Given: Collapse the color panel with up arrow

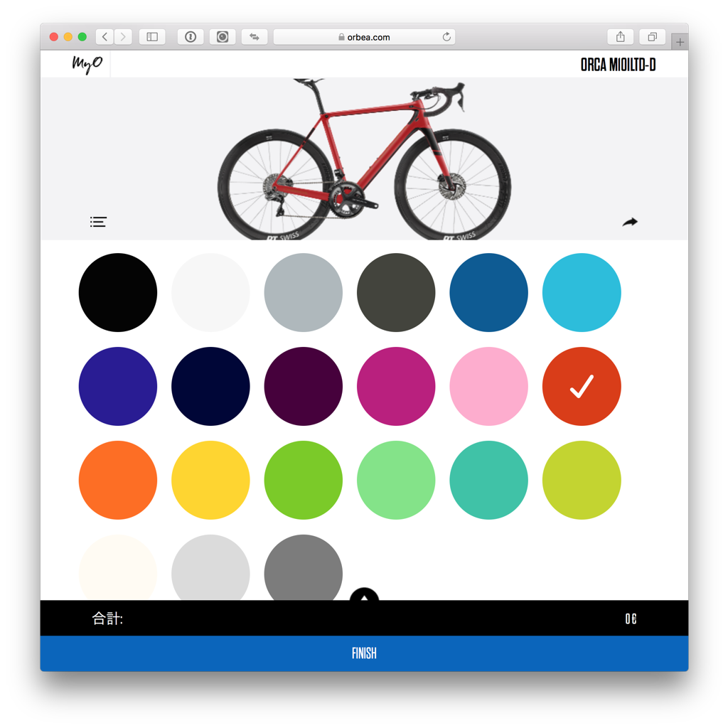Looking at the screenshot, I should pyautogui.click(x=364, y=594).
